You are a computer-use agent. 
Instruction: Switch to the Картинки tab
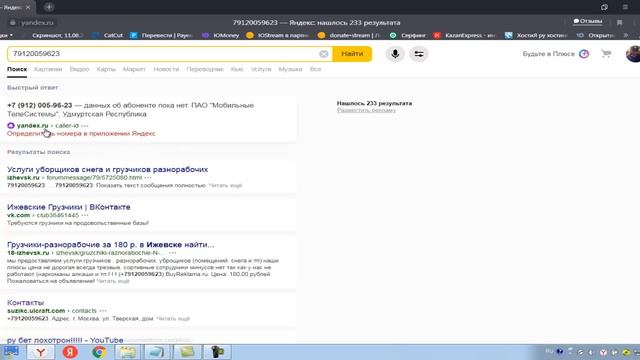click(x=48, y=69)
